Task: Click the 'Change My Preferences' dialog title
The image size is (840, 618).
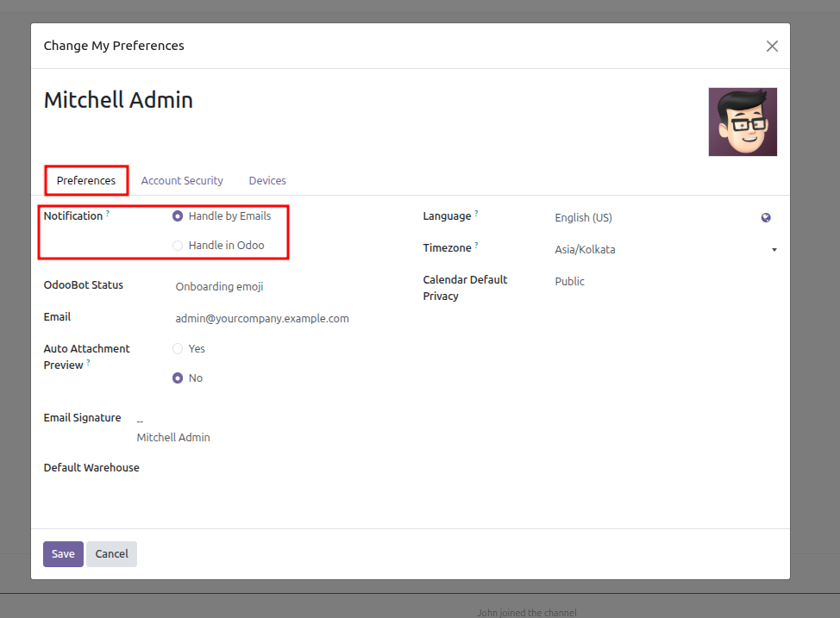Action: tap(114, 46)
